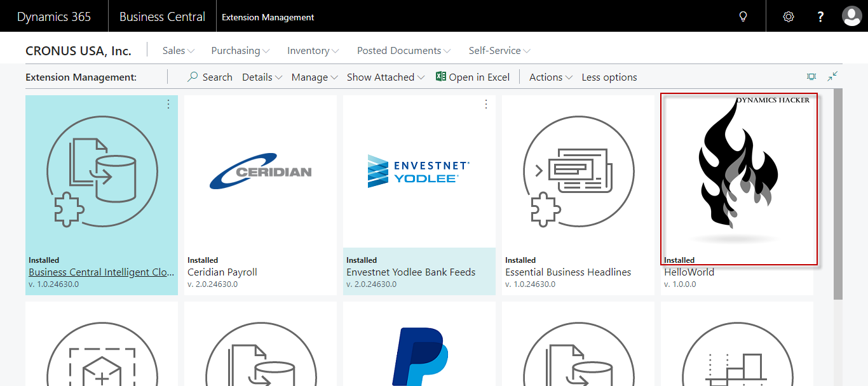Click the HelloWorld extension name
This screenshot has height=386, width=868.
pos(689,272)
